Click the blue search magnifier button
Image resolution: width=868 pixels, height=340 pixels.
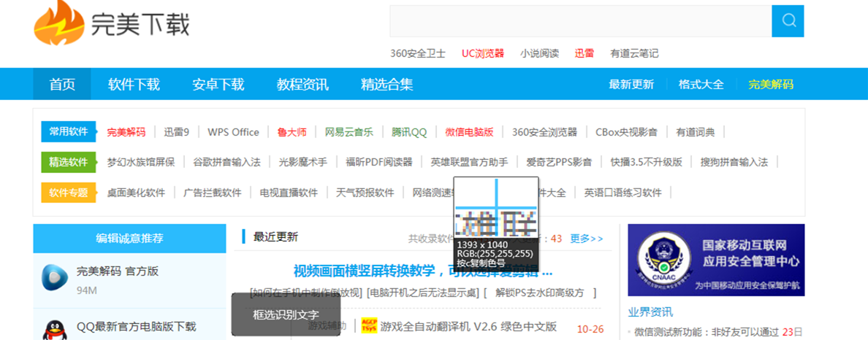(788, 21)
